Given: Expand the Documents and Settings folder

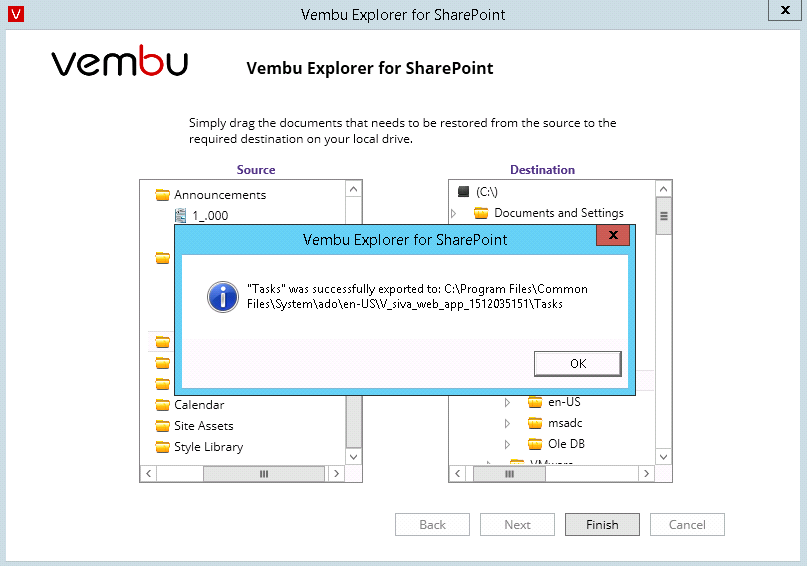Looking at the screenshot, I should pos(453,213).
